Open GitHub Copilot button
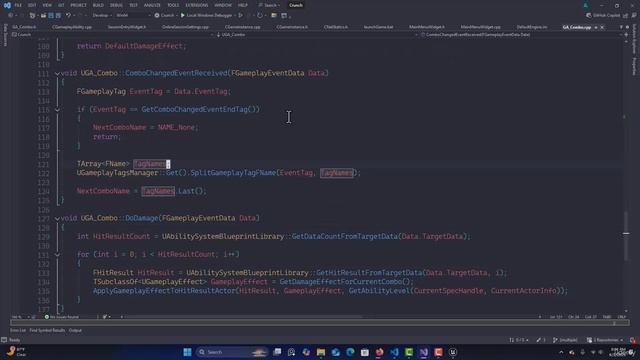The image size is (640, 360). tap(604, 16)
